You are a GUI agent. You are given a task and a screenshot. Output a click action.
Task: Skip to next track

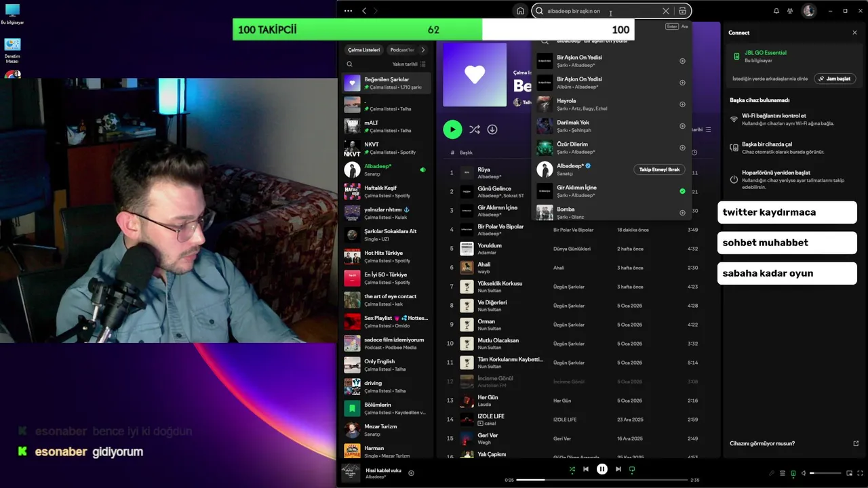tap(618, 469)
